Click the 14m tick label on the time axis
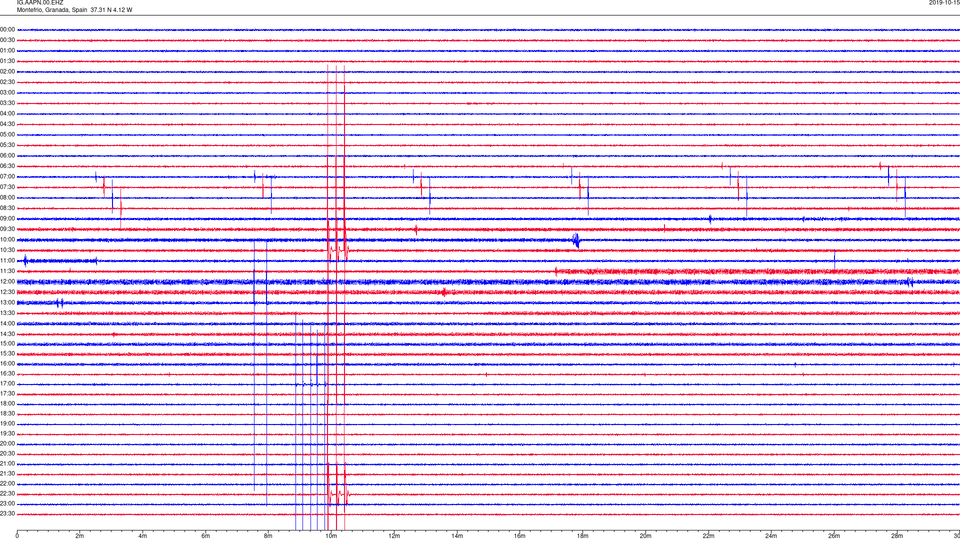 click(457, 536)
